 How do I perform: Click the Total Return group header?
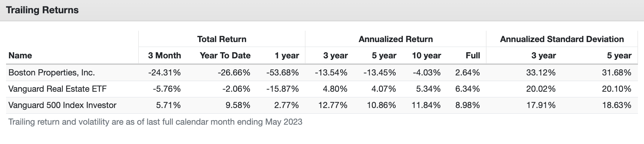pos(222,39)
